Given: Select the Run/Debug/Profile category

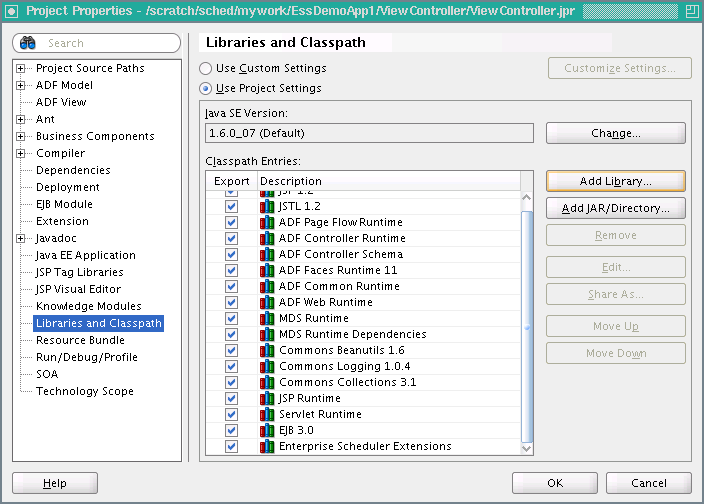Looking at the screenshot, I should point(87,357).
